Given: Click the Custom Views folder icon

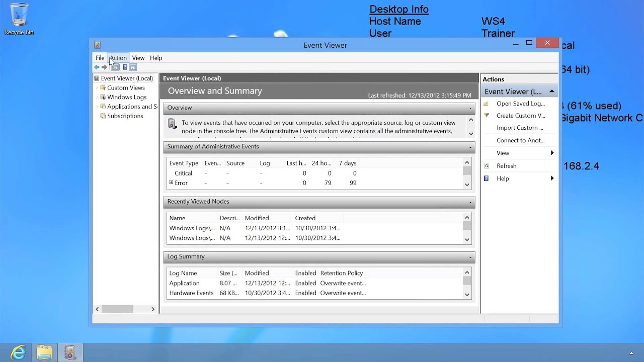Looking at the screenshot, I should (x=103, y=87).
